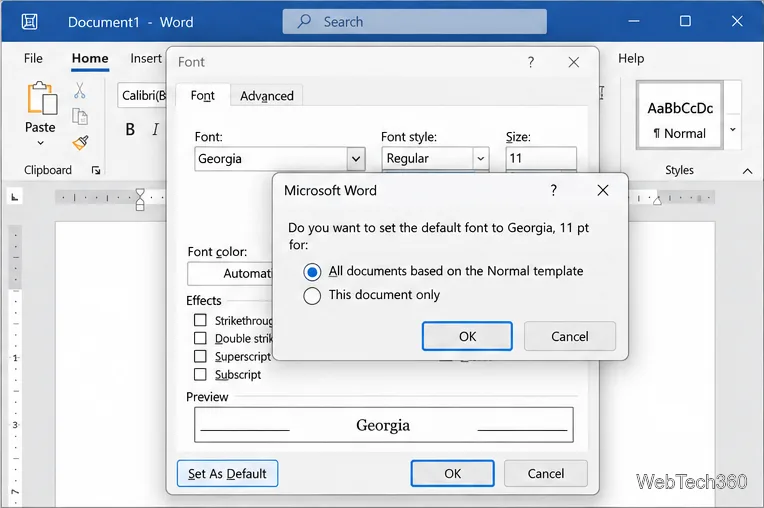The width and height of the screenshot is (764, 508).
Task: Click the Copy icon in Clipboard group
Action: 79,117
